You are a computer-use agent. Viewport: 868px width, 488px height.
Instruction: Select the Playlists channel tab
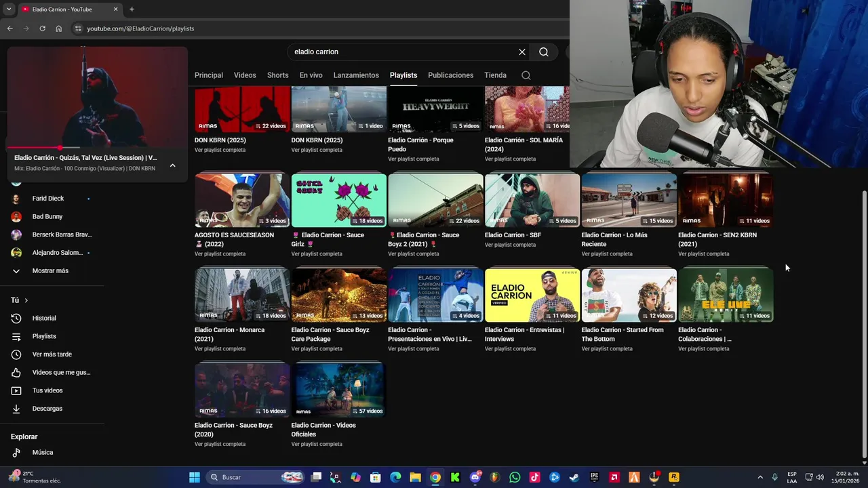(x=403, y=75)
